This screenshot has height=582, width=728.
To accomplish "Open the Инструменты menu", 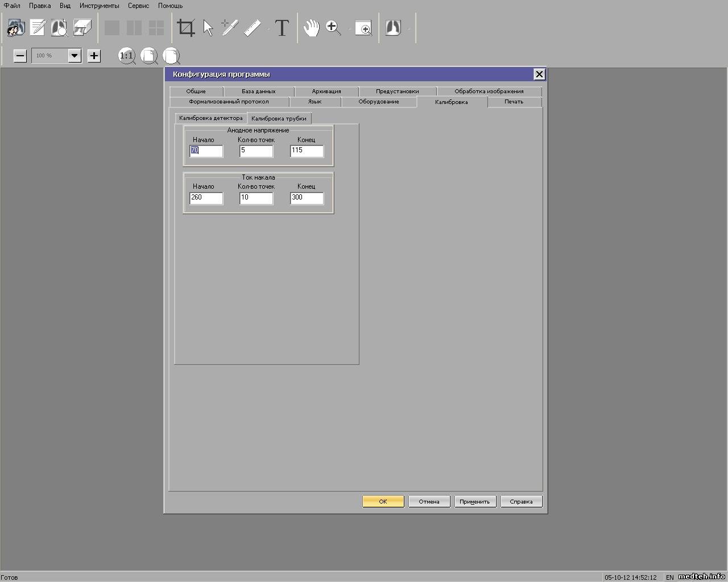I will pyautogui.click(x=99, y=6).
